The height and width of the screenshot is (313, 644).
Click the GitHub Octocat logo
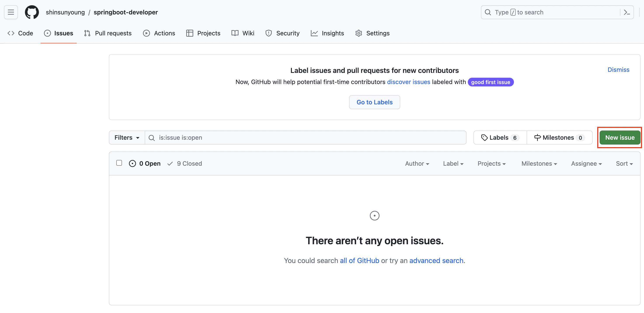click(x=32, y=12)
